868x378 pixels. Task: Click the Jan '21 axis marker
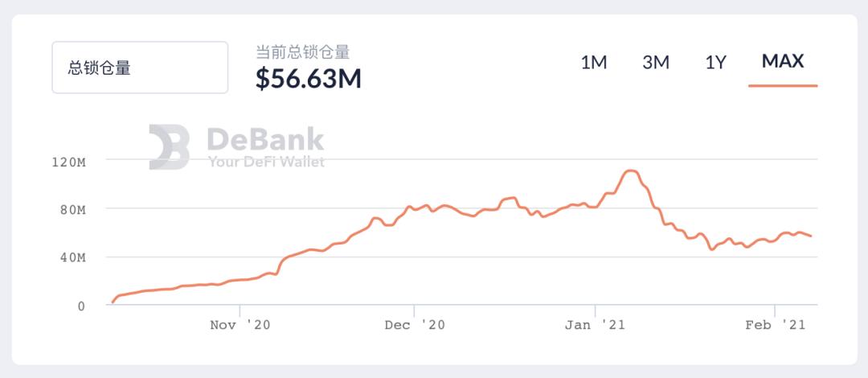[595, 325]
